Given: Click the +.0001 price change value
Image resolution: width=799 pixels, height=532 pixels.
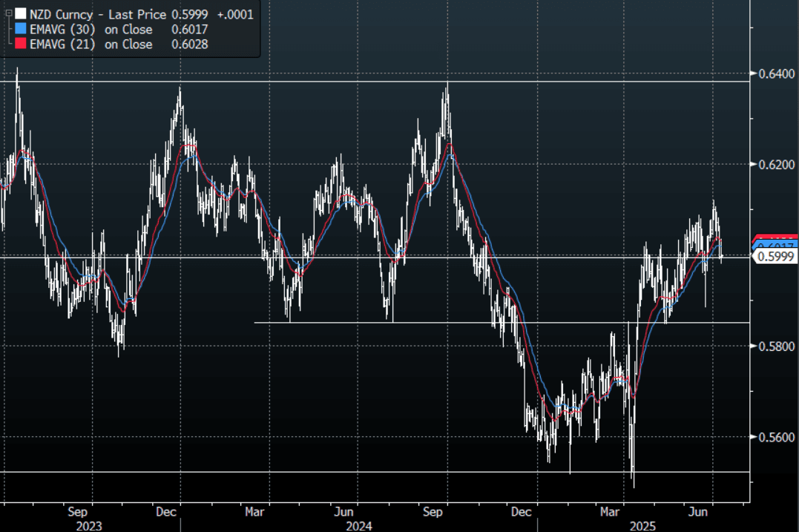Looking at the screenshot, I should [235, 14].
